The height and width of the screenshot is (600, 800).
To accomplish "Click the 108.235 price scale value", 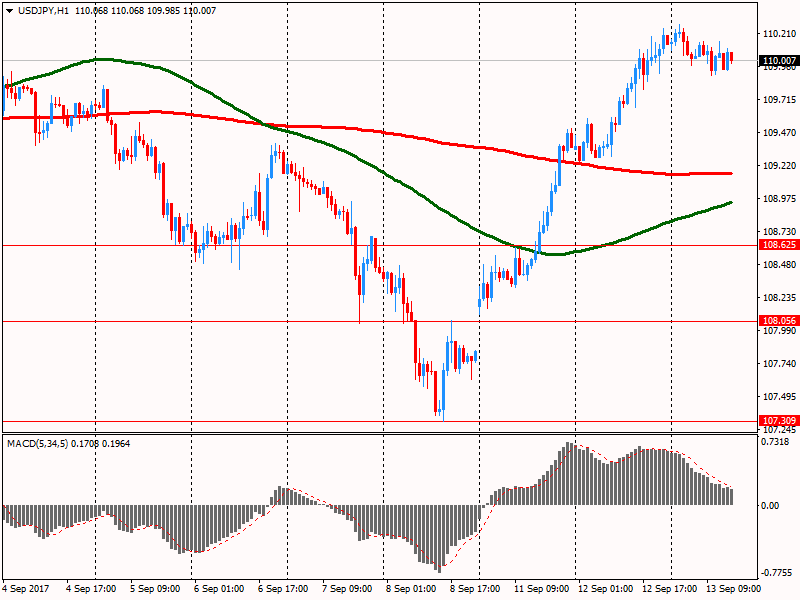I will (779, 297).
